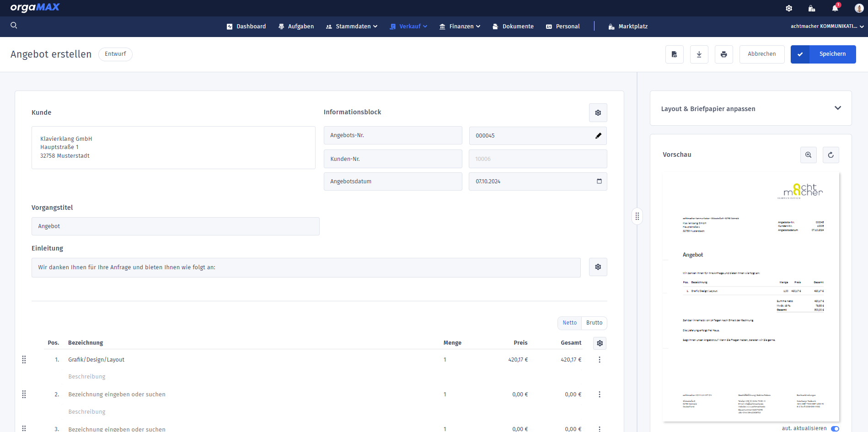Click the Speichern button
This screenshot has width=868, height=432.
pyautogui.click(x=823, y=54)
